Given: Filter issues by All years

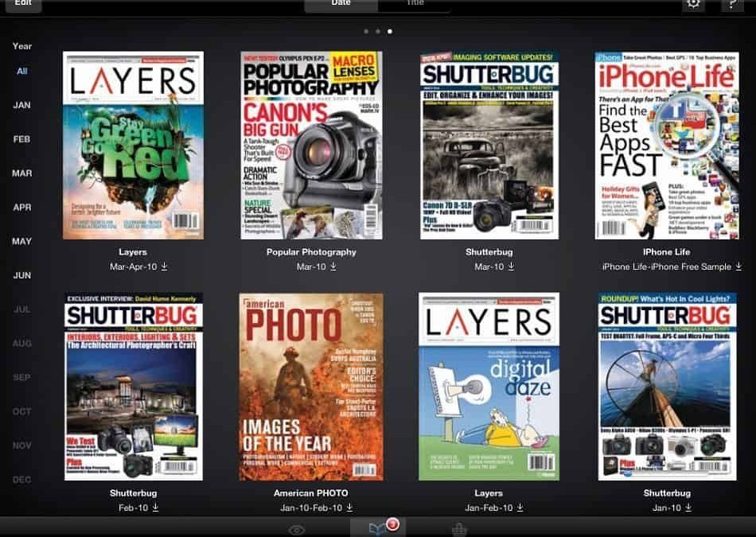Looking at the screenshot, I should [22, 71].
